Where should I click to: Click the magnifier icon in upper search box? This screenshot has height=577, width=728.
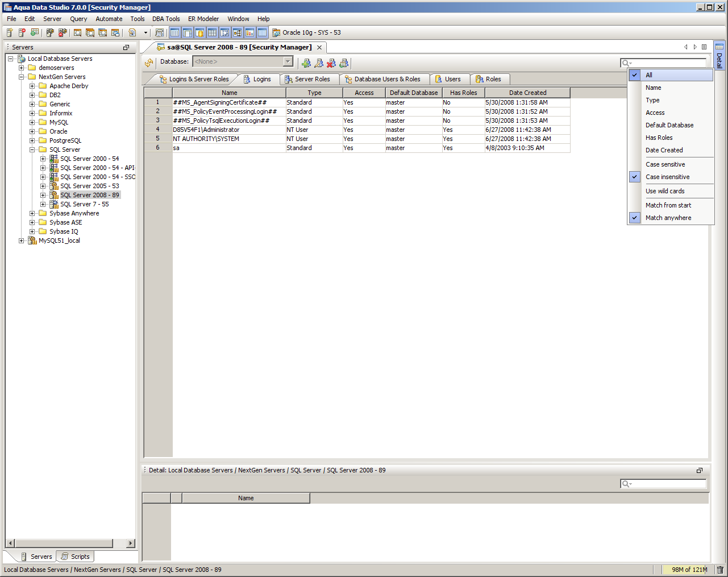pos(626,63)
